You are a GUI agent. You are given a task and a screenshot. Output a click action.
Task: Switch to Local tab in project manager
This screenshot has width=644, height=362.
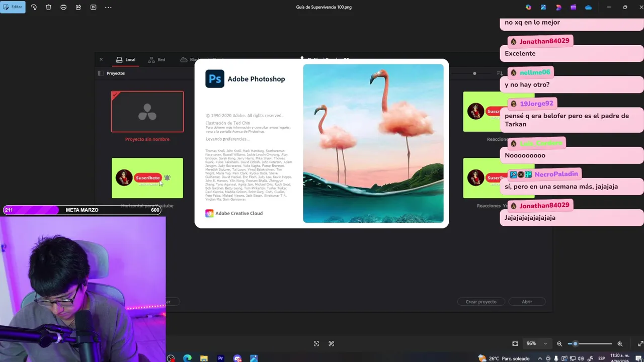tap(126, 59)
